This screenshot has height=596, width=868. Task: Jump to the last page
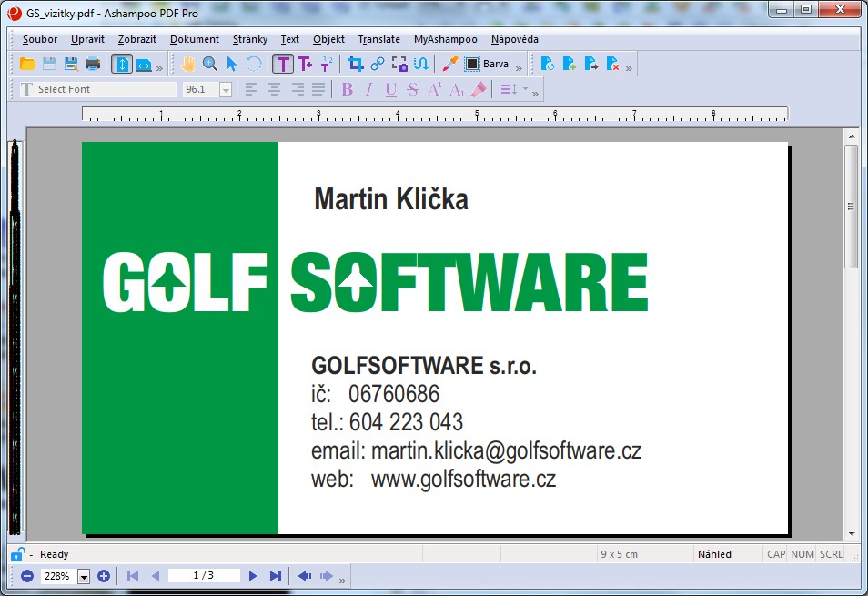[275, 576]
